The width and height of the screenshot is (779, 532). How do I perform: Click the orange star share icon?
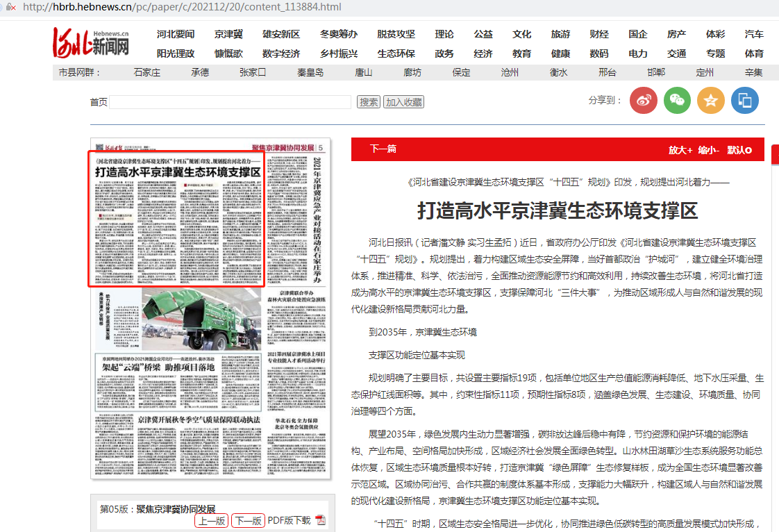coord(710,101)
